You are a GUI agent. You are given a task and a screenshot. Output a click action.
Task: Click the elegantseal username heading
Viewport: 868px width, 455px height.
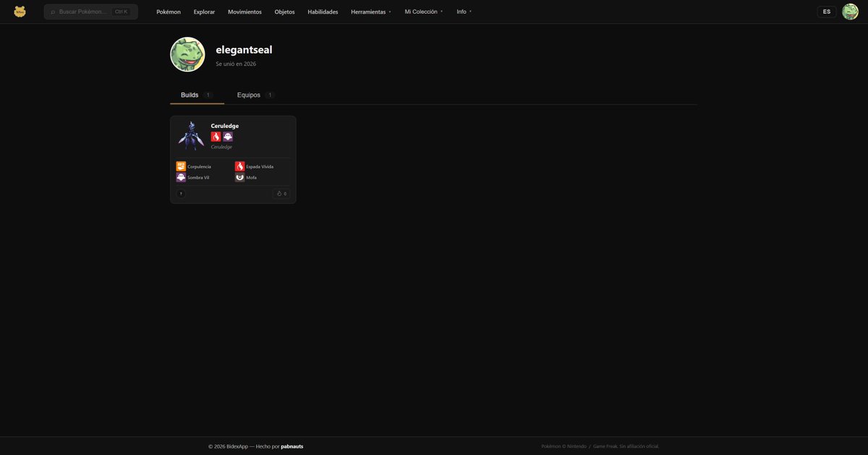pos(244,50)
